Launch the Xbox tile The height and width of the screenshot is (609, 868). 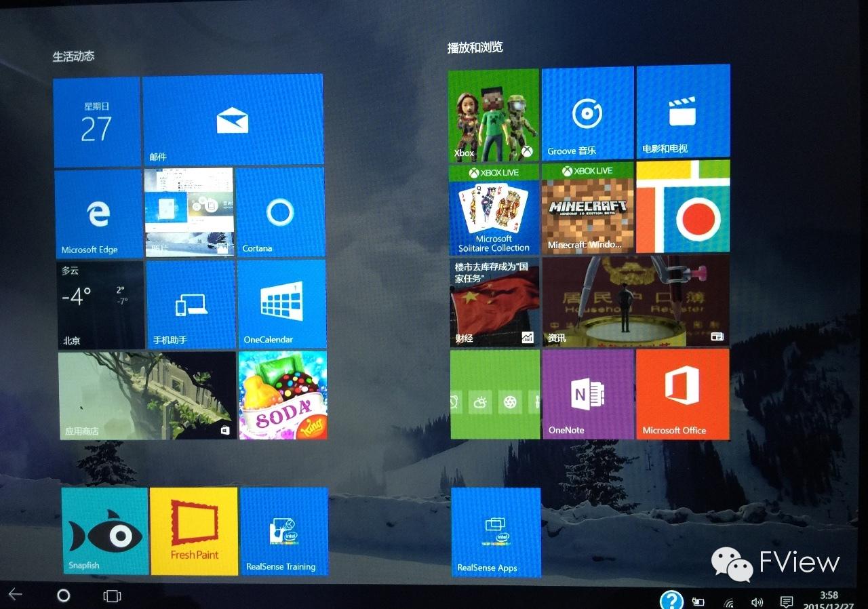(x=494, y=115)
